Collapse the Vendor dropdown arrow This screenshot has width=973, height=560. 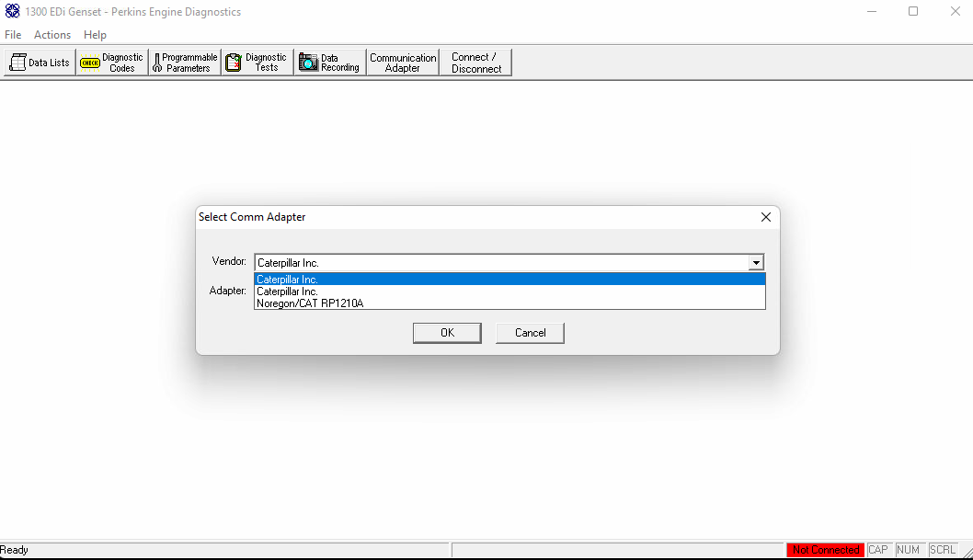[x=756, y=263]
